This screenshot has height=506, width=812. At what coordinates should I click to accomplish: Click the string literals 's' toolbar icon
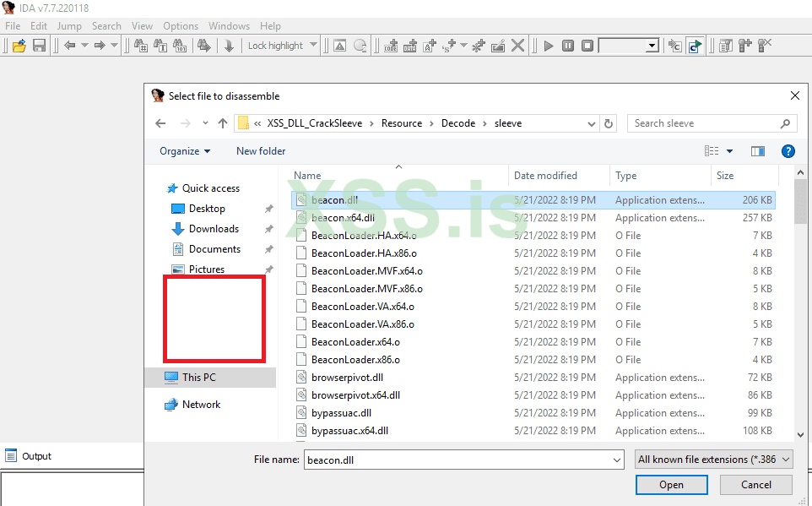coord(449,46)
